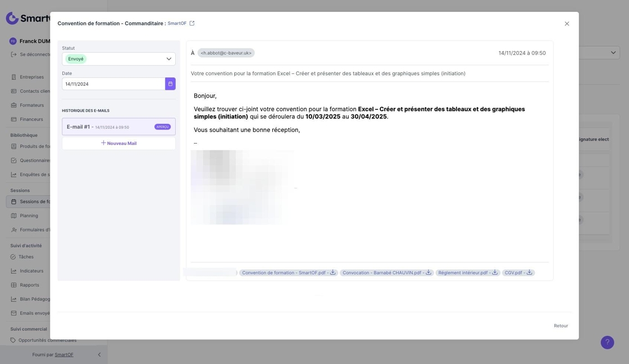629x364 pixels.
Task: Select E-mail #1 in the email history
Action: pyautogui.click(x=118, y=127)
